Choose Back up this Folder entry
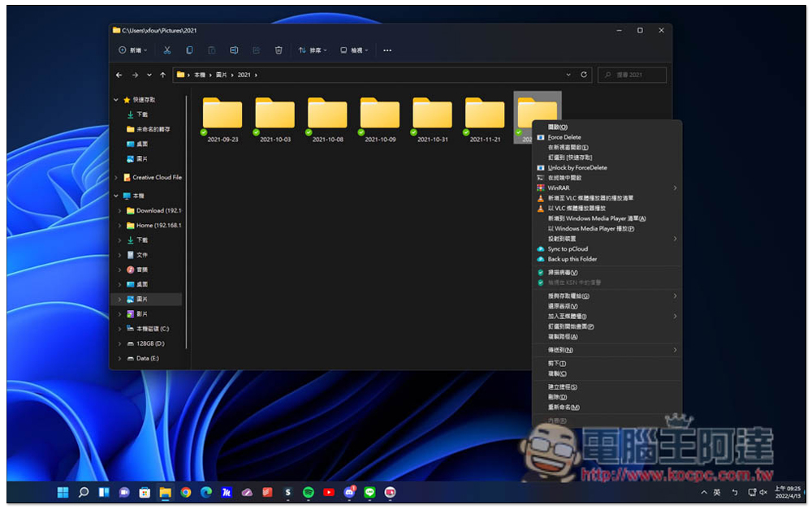Screen dimensions: 812x509 click(607, 259)
